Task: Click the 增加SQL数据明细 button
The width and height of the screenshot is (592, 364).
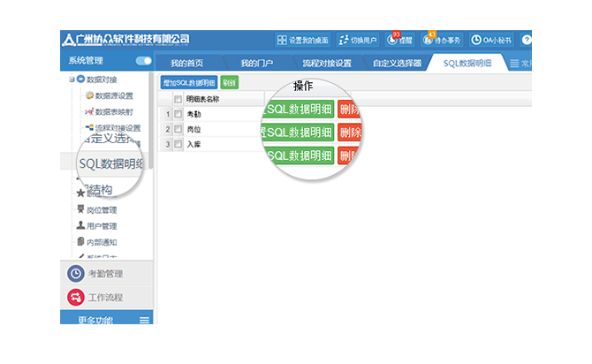Action: (x=189, y=82)
